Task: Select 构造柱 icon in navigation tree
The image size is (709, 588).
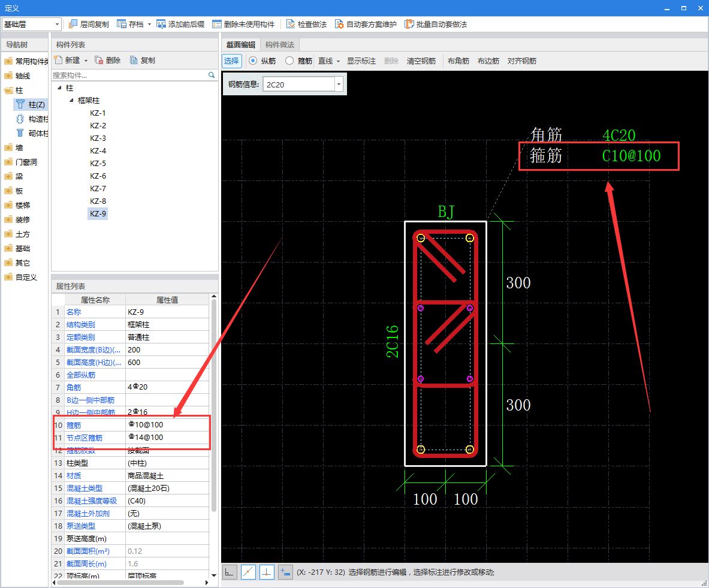Action: [20, 119]
